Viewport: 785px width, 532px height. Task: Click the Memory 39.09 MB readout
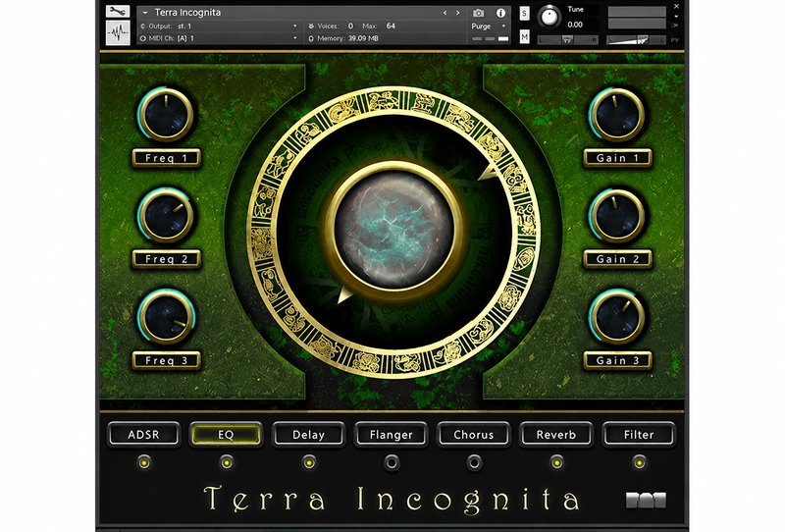click(363, 38)
